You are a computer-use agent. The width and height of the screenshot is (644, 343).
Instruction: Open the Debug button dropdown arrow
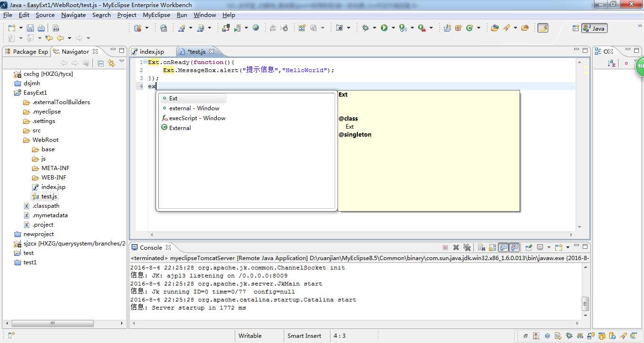click(x=374, y=28)
